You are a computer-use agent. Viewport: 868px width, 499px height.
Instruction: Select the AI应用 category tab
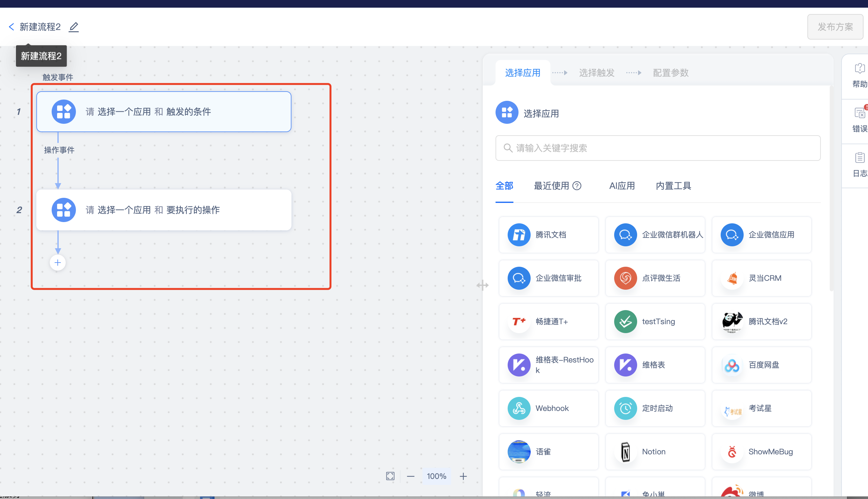(x=622, y=186)
